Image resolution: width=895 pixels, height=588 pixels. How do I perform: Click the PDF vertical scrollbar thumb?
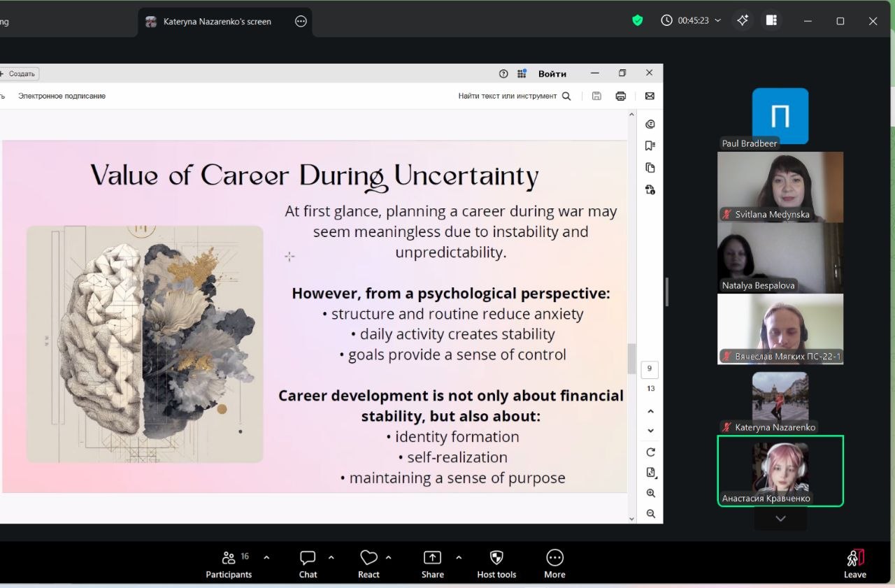coord(631,359)
